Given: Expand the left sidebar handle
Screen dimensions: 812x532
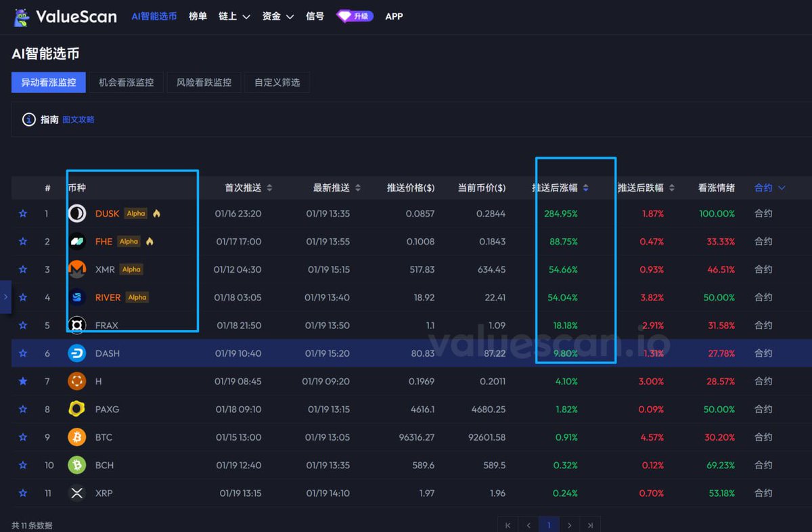Looking at the screenshot, I should pyautogui.click(x=5, y=296).
